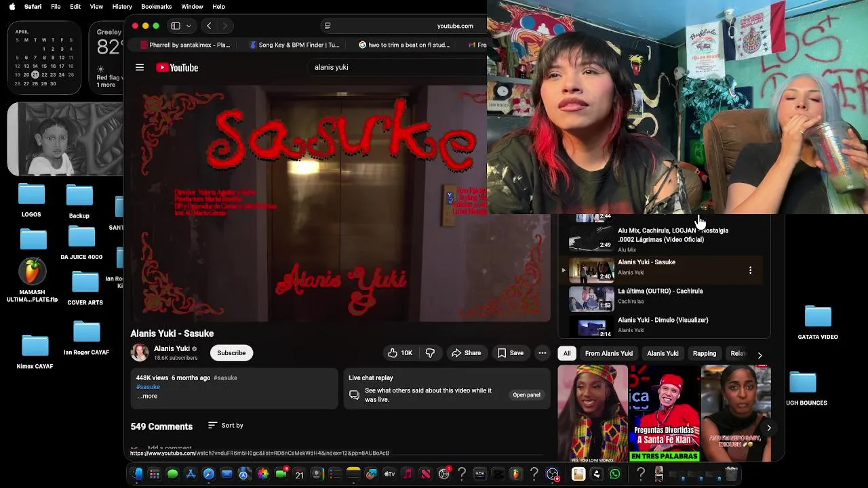Click the Sasuke video player
Image resolution: width=868 pixels, height=488 pixels.
click(x=340, y=203)
